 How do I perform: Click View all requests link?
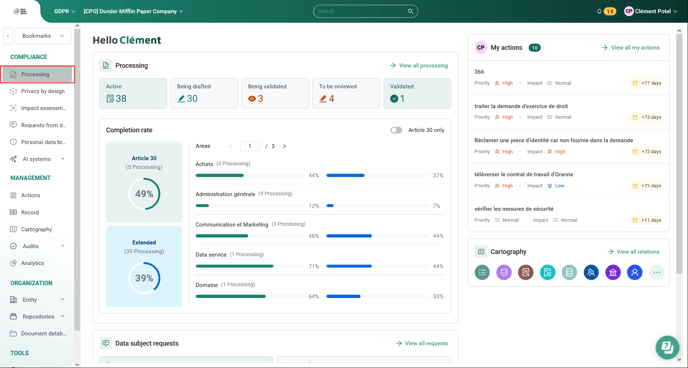(422, 343)
